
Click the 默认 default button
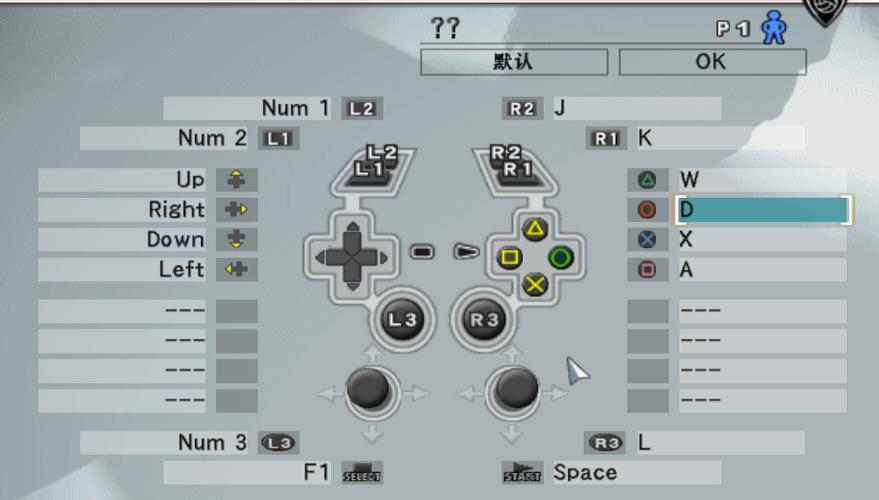point(514,62)
